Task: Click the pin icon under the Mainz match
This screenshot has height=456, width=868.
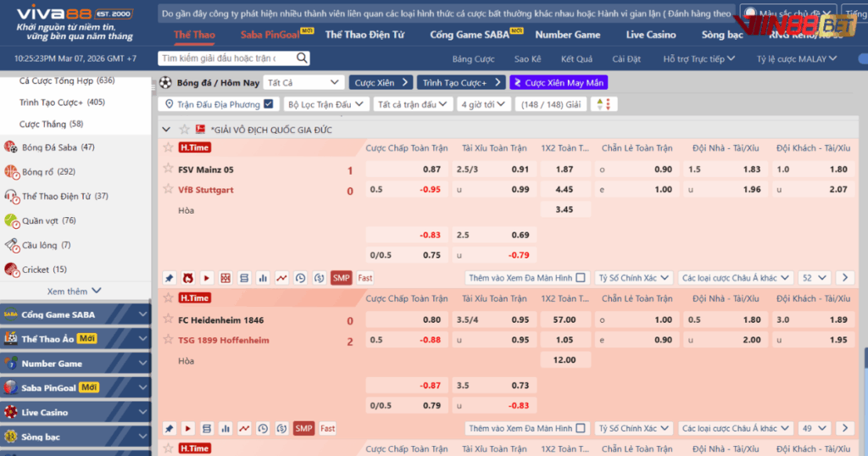Action: point(169,278)
